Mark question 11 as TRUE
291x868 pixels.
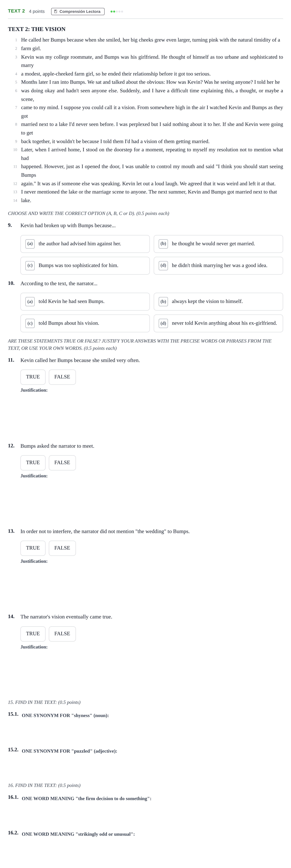pyautogui.click(x=33, y=377)
